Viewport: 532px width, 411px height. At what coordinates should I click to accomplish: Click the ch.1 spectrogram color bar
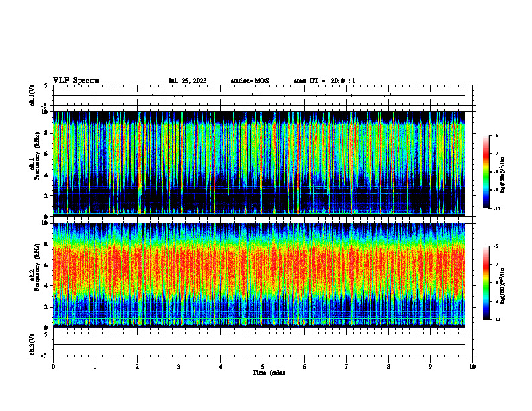point(486,172)
